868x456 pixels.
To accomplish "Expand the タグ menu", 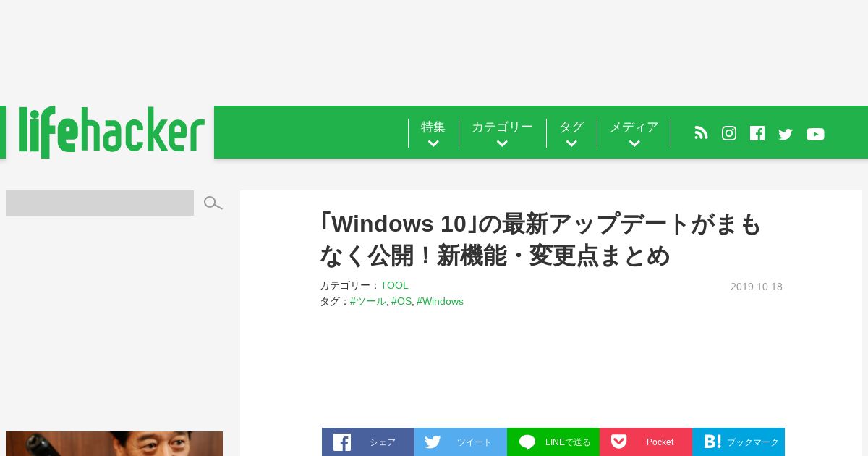I will [571, 133].
